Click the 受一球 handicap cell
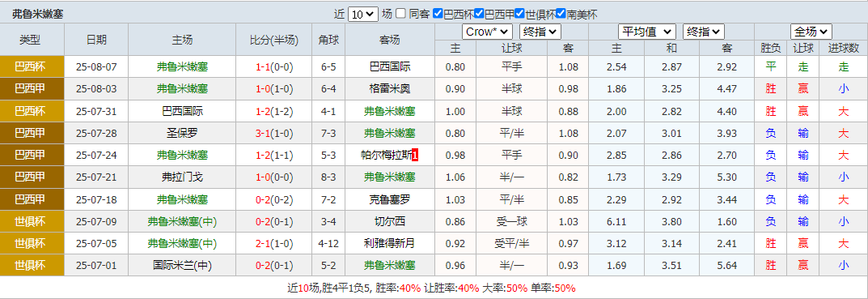This screenshot has height=299, width=868. point(511,221)
